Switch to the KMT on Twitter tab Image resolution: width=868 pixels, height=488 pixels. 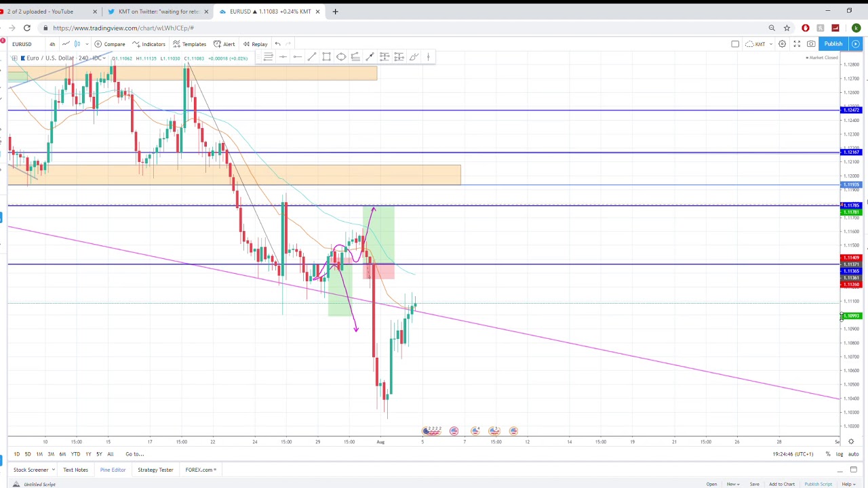[158, 12]
